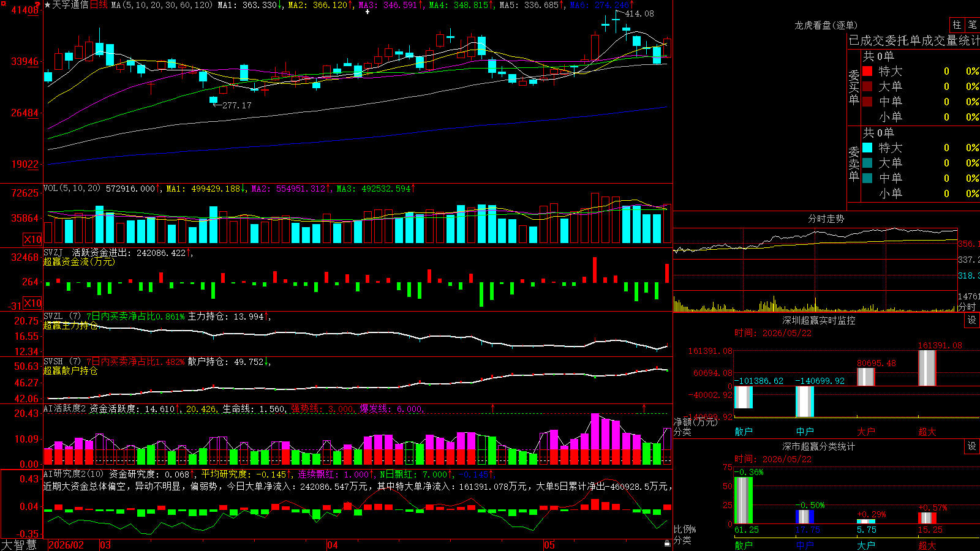Screen dimensions: 980x551
Task: Click the 分时走势 panel title
Action: (826, 219)
